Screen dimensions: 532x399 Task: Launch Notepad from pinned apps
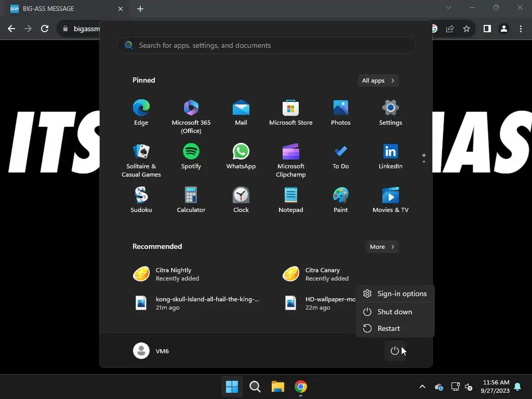point(291,200)
